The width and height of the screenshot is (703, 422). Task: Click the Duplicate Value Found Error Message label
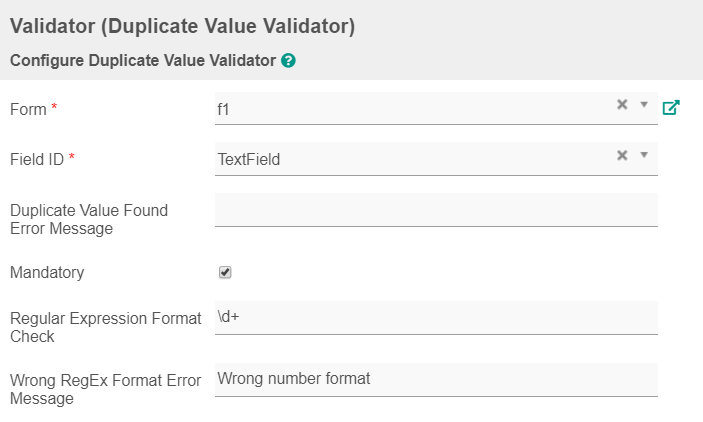[x=88, y=219]
